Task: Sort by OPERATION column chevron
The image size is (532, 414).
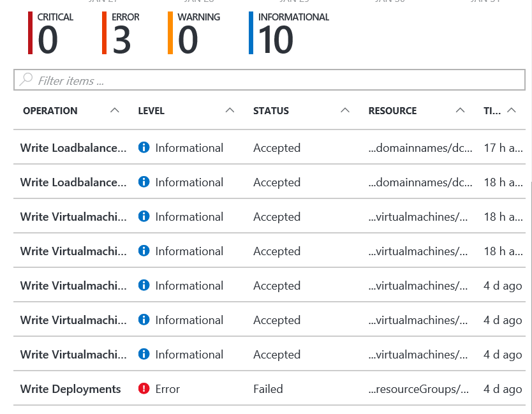Action: tap(115, 110)
